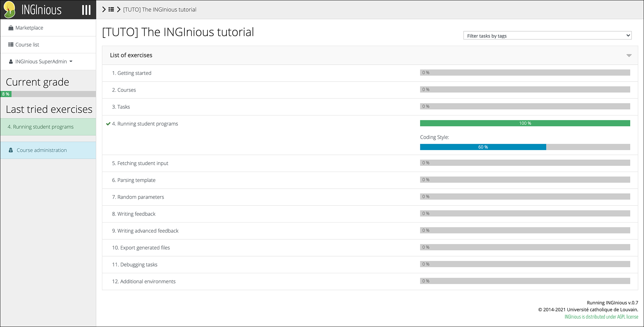Image resolution: width=644 pixels, height=327 pixels.
Task: Click the Course list grid icon
Action: point(11,45)
